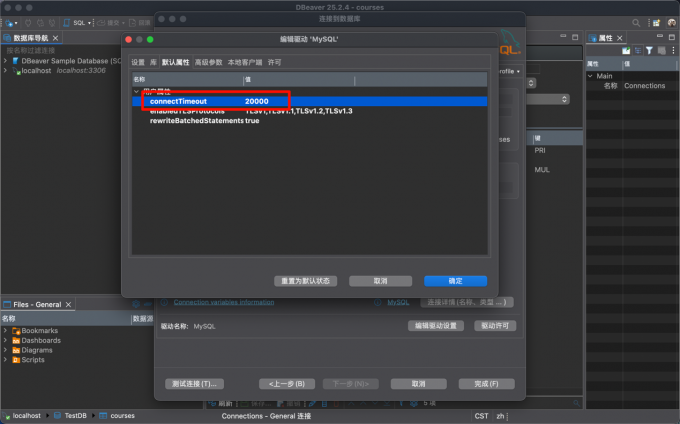Open the 属性 panel three-dot view menu
This screenshot has height=424, width=680.
tap(673, 51)
